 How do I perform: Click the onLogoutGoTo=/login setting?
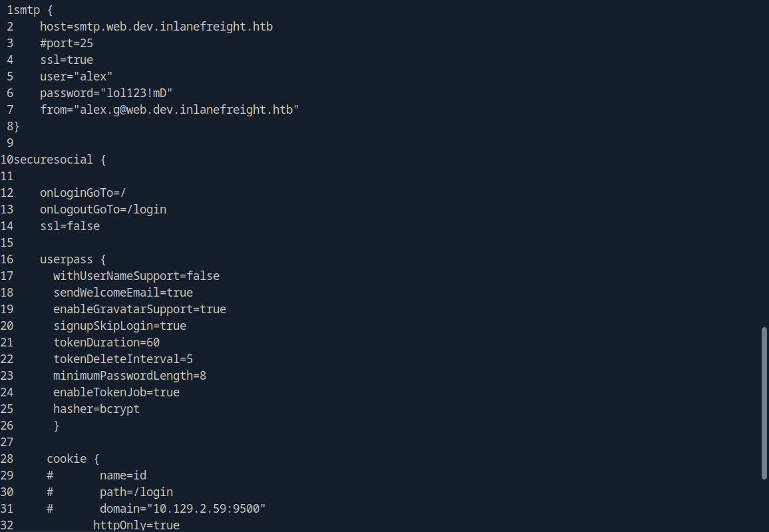(102, 209)
